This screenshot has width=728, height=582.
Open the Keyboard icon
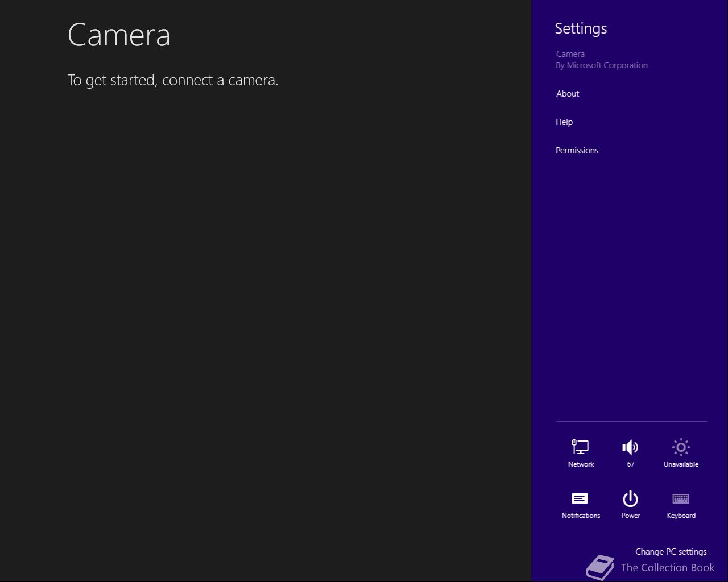681,498
